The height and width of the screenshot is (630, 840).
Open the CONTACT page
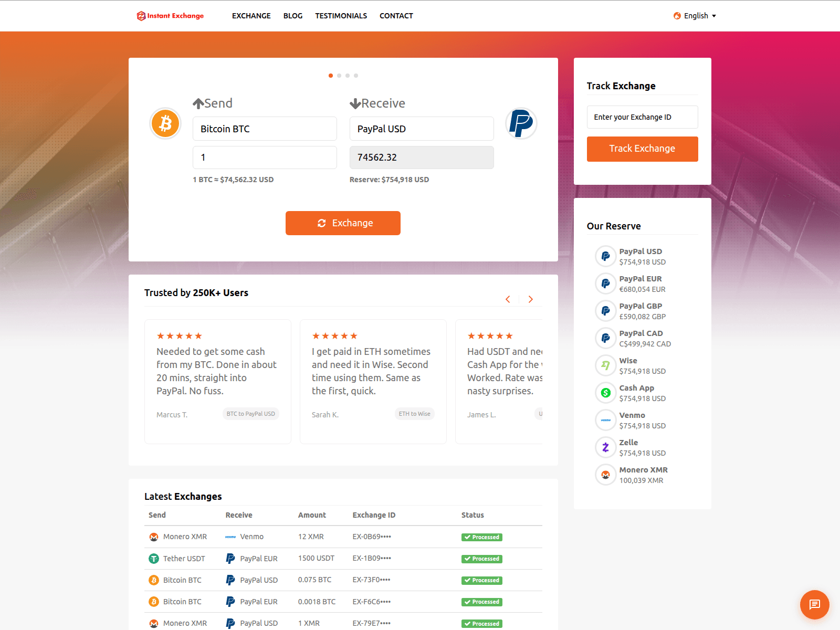click(396, 16)
